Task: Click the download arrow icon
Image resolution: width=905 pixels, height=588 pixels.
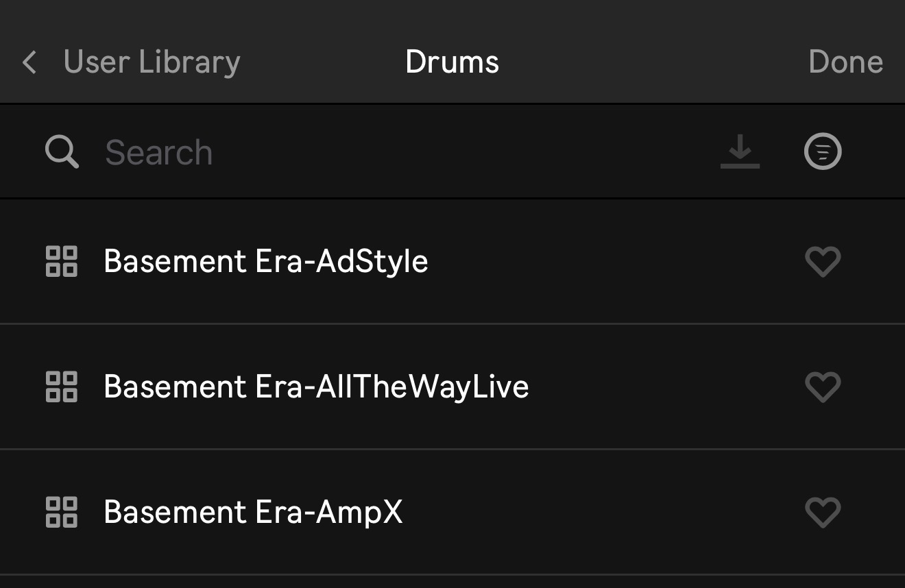Action: [x=740, y=151]
